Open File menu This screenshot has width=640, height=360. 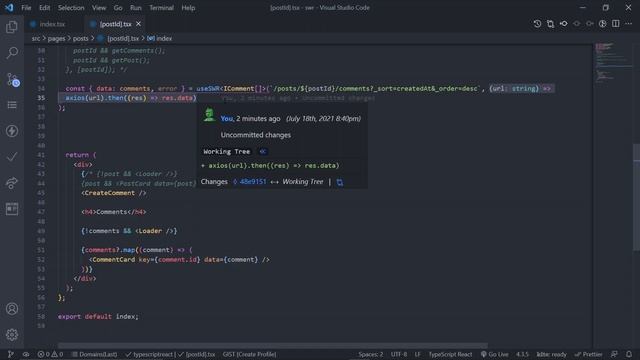[26, 8]
